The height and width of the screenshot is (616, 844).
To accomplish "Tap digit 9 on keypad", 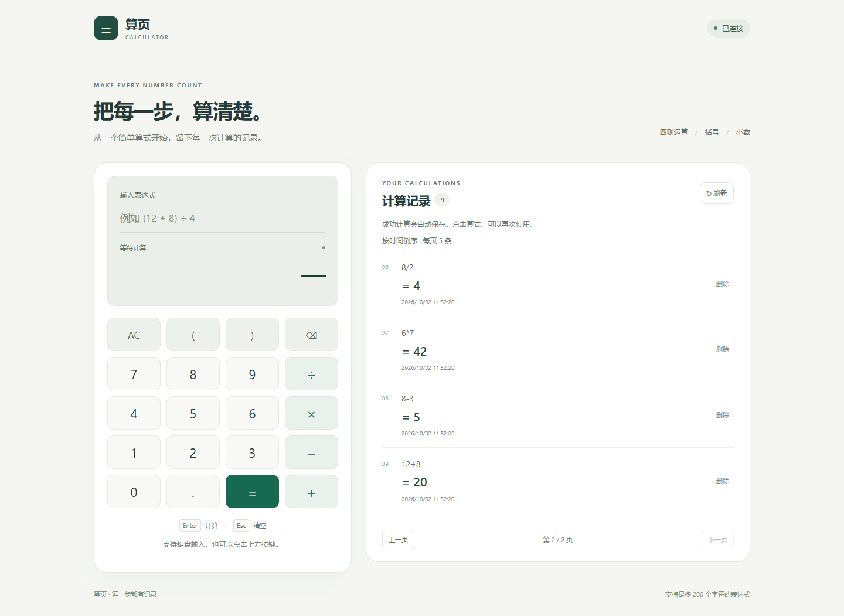I will point(252,374).
